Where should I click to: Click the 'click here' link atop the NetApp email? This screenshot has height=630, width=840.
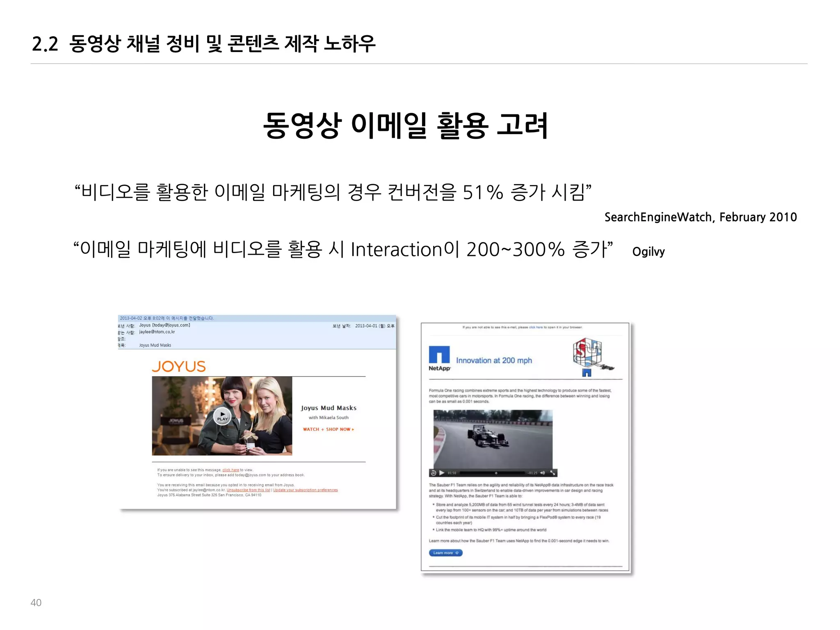point(536,327)
